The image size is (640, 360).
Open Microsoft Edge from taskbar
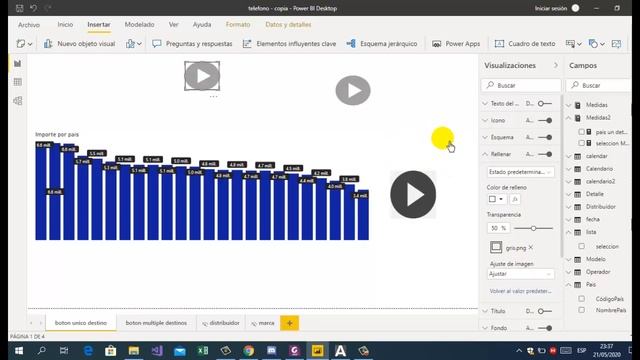88,351
